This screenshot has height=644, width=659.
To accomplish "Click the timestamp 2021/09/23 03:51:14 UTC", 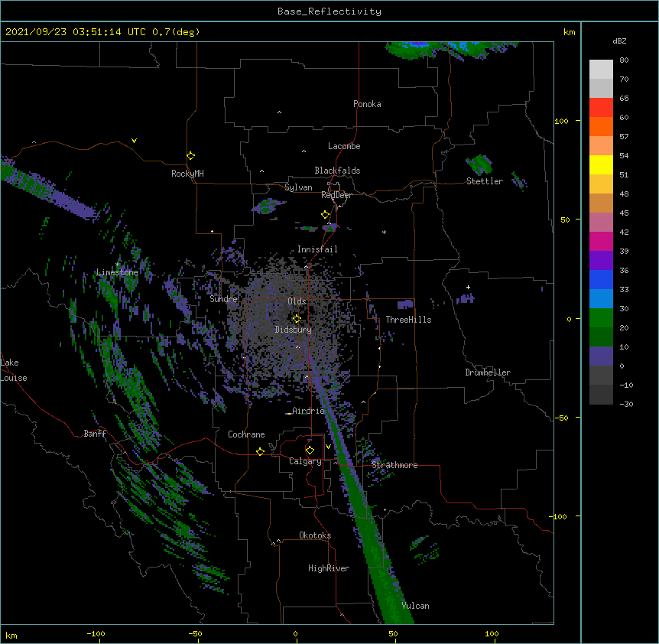I will pyautogui.click(x=76, y=32).
